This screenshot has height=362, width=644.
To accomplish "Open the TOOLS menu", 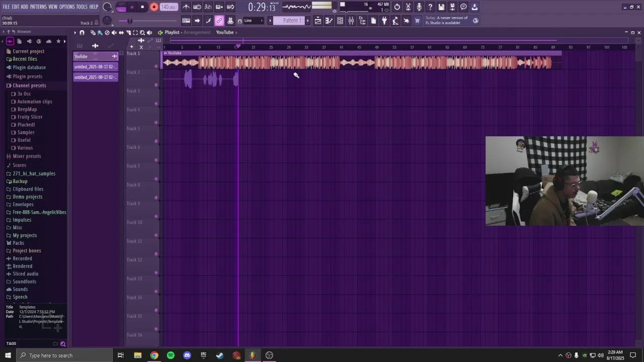I will (82, 7).
